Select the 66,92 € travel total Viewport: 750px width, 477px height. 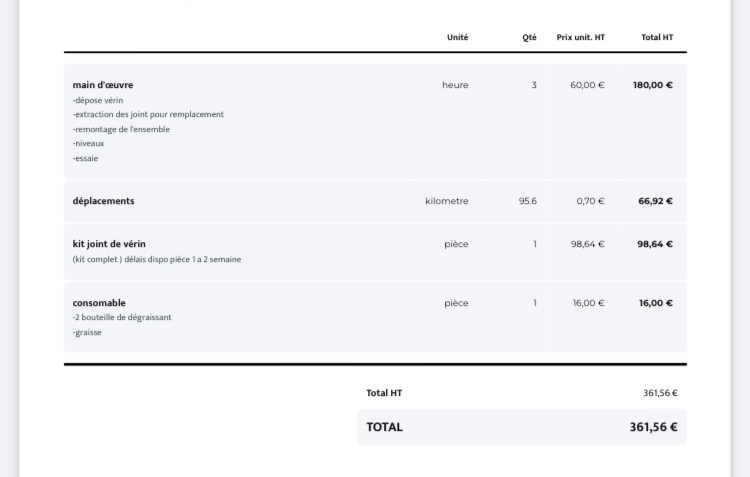(655, 201)
